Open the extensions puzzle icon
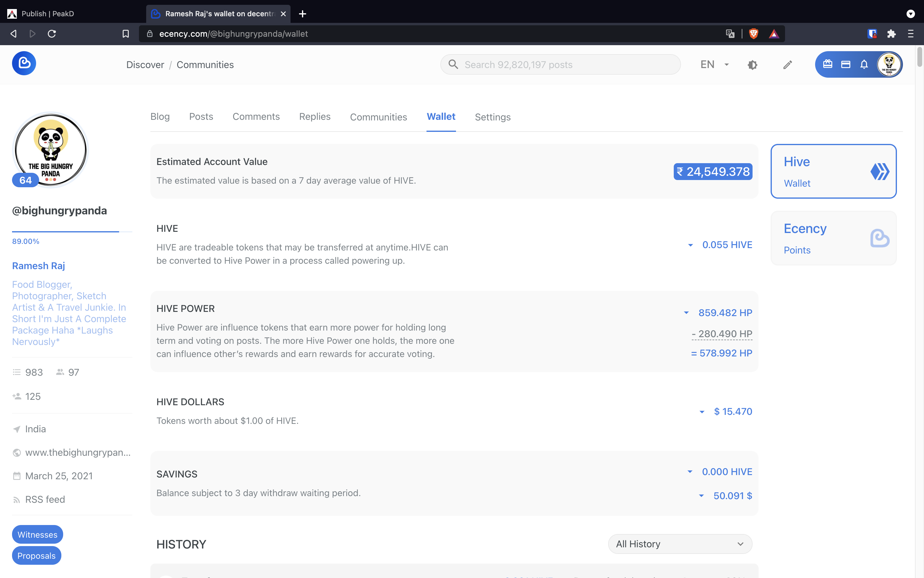This screenshot has width=924, height=578. pos(892,34)
